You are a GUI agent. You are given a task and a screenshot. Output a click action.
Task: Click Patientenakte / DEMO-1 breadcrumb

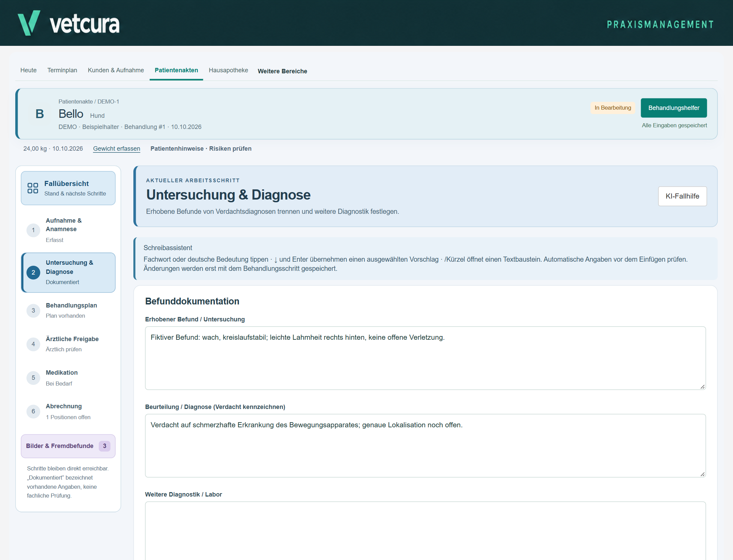(x=89, y=101)
